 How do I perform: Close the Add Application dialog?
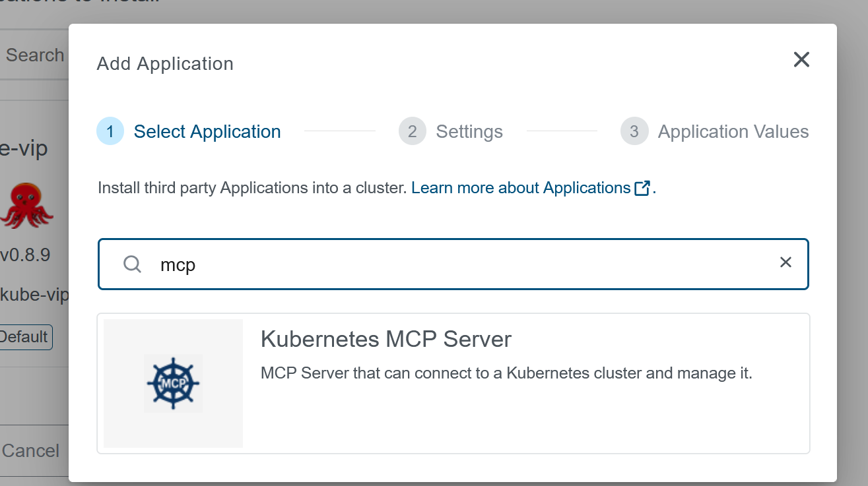pos(801,60)
